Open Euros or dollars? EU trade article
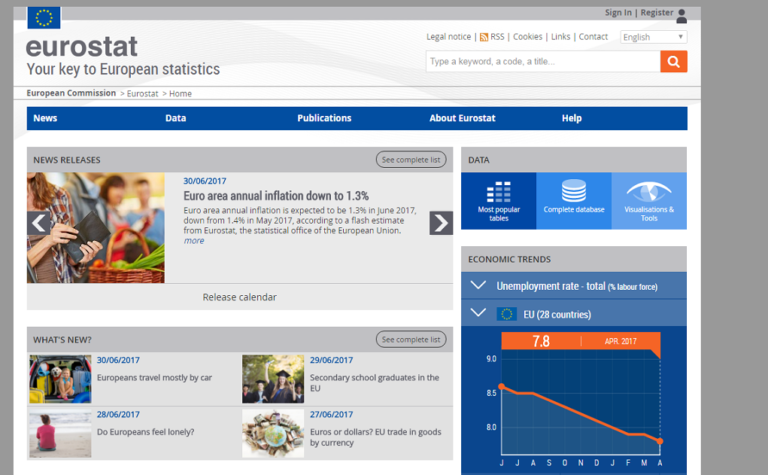This screenshot has height=475, width=768. tap(376, 437)
